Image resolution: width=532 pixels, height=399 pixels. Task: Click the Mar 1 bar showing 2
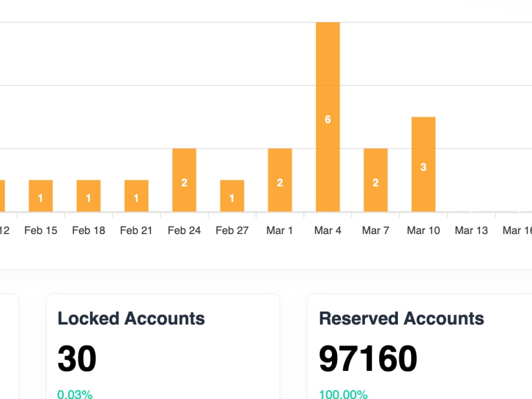[x=280, y=181]
